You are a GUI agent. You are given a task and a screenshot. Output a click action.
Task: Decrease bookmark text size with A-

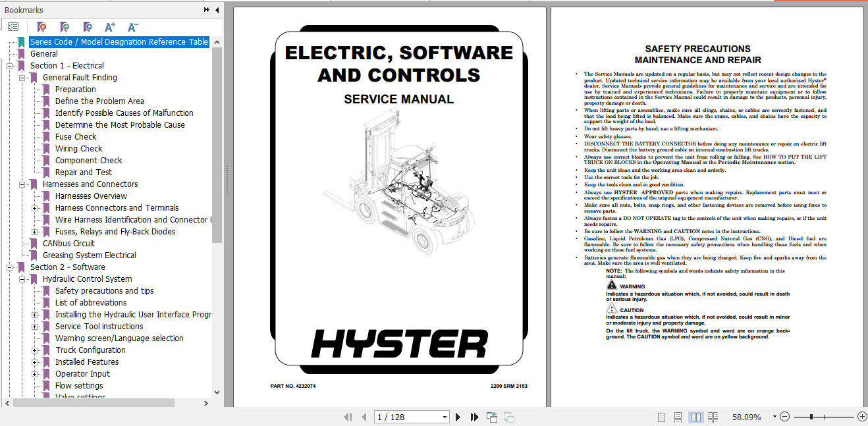(132, 27)
